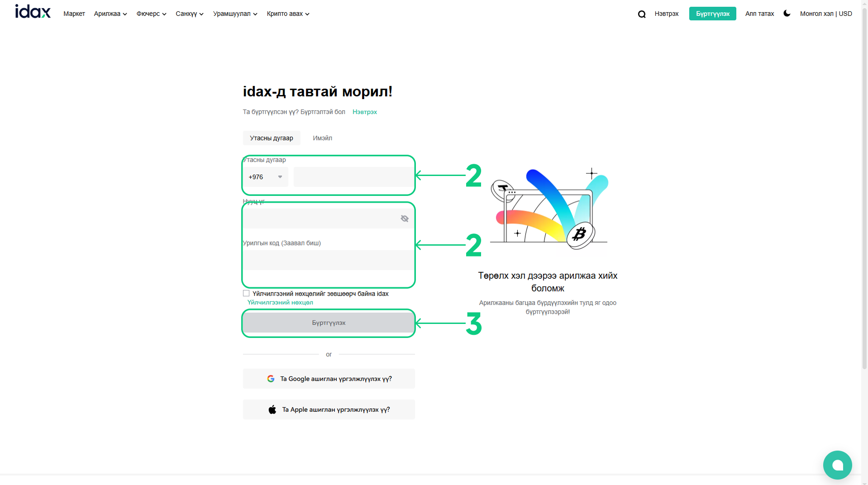Check the terms of service agreement box
This screenshot has width=868, height=485.
pos(246,293)
